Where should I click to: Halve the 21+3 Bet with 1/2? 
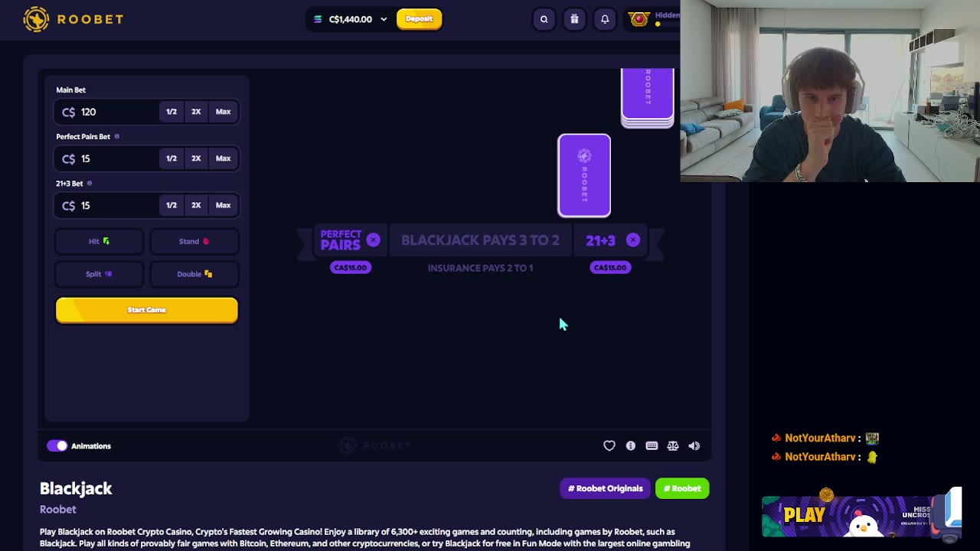click(171, 205)
